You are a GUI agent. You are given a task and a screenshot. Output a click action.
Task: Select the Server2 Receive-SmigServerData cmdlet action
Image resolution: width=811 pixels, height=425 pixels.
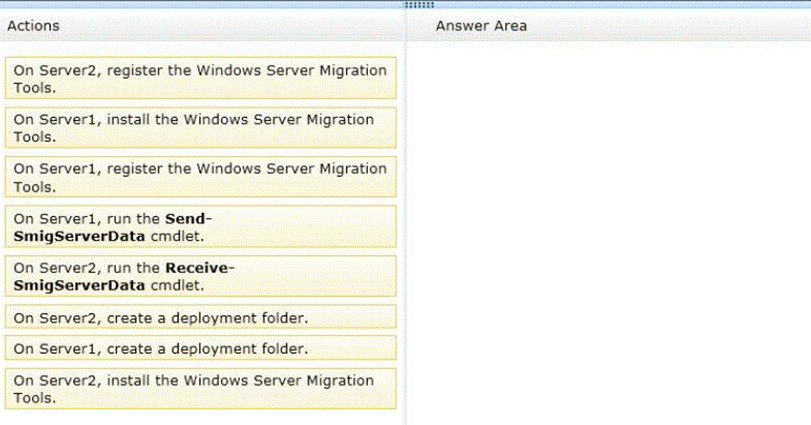[200, 276]
